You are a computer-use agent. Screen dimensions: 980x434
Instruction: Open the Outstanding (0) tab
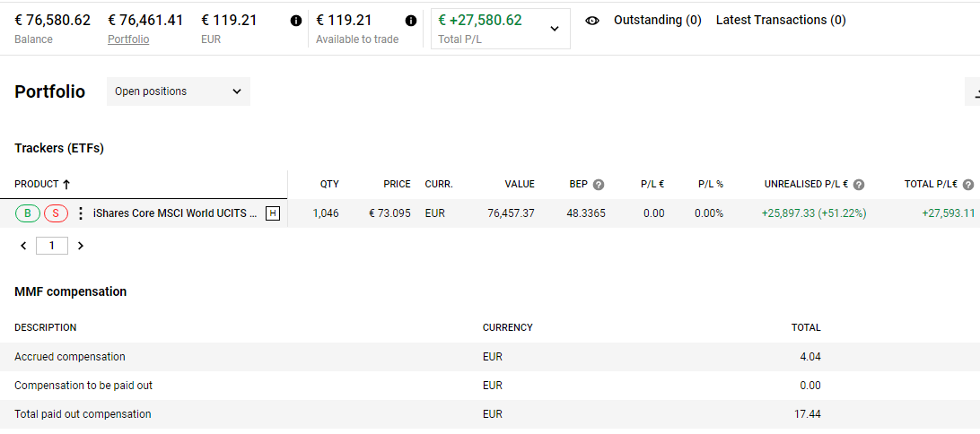coord(658,20)
